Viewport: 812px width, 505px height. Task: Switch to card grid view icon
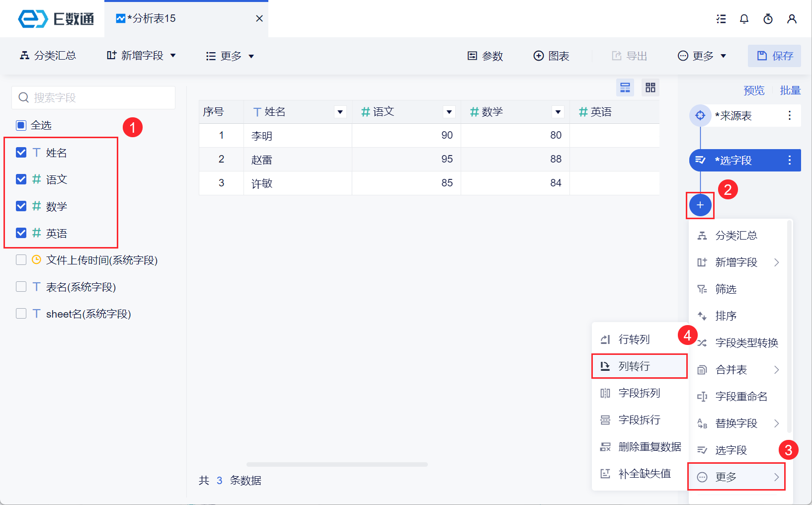(650, 88)
